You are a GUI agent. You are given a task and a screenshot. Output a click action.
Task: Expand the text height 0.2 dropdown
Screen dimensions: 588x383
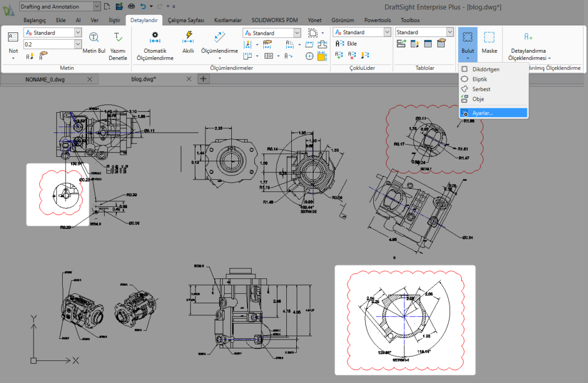pyautogui.click(x=78, y=44)
